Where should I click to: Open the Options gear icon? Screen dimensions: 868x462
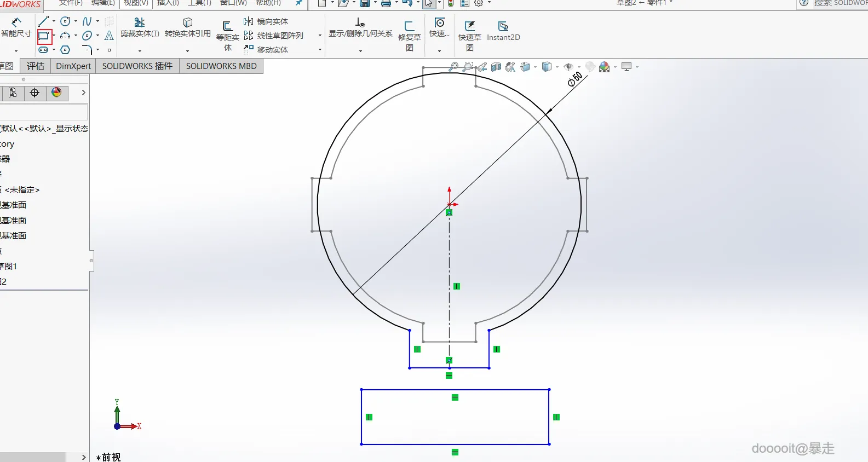(x=479, y=3)
